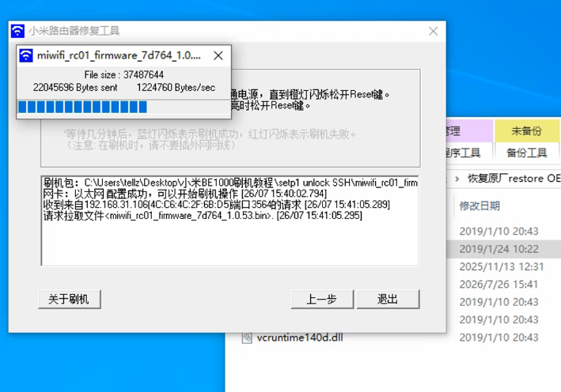Close the miwifi_rc01_firmware transfer dialog
Viewport: 561px width, 392px height.
[x=218, y=55]
